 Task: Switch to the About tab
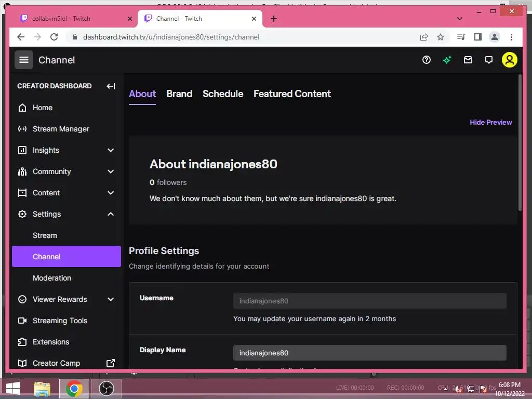[142, 94]
